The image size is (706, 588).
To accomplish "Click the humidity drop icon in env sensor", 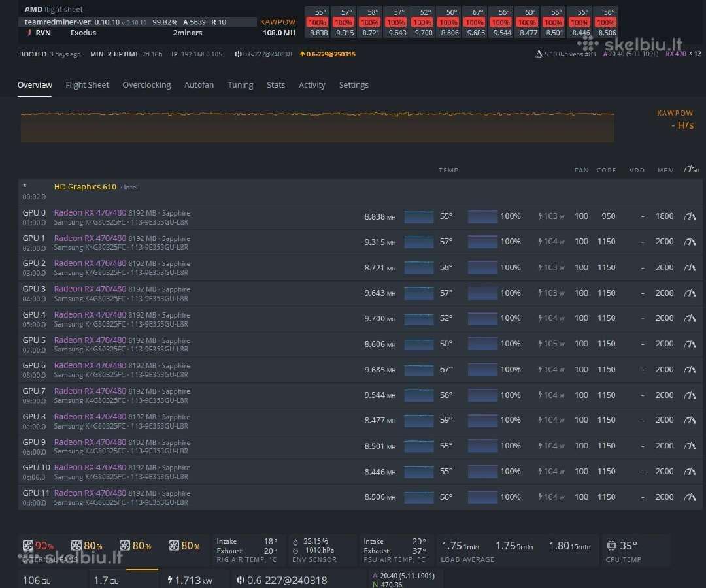I will 295,542.
